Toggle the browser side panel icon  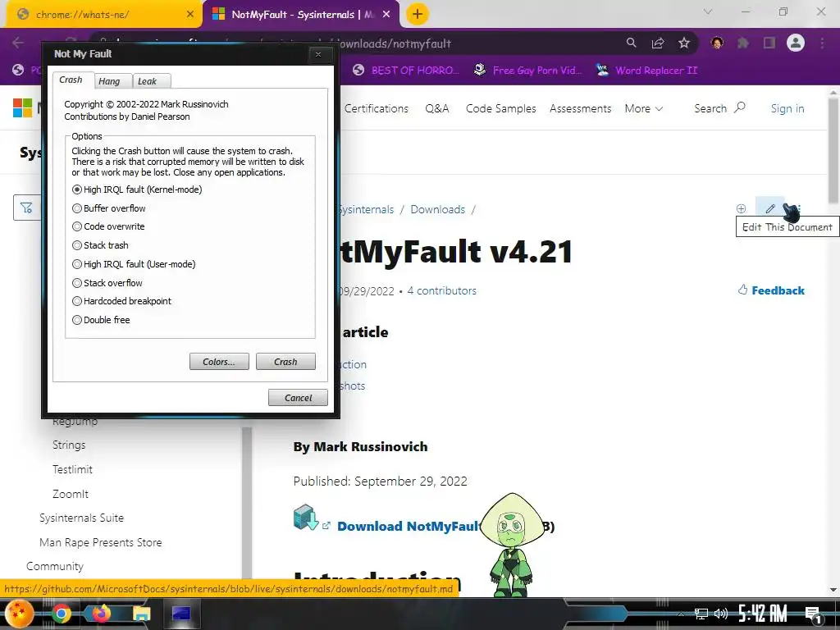(x=769, y=43)
